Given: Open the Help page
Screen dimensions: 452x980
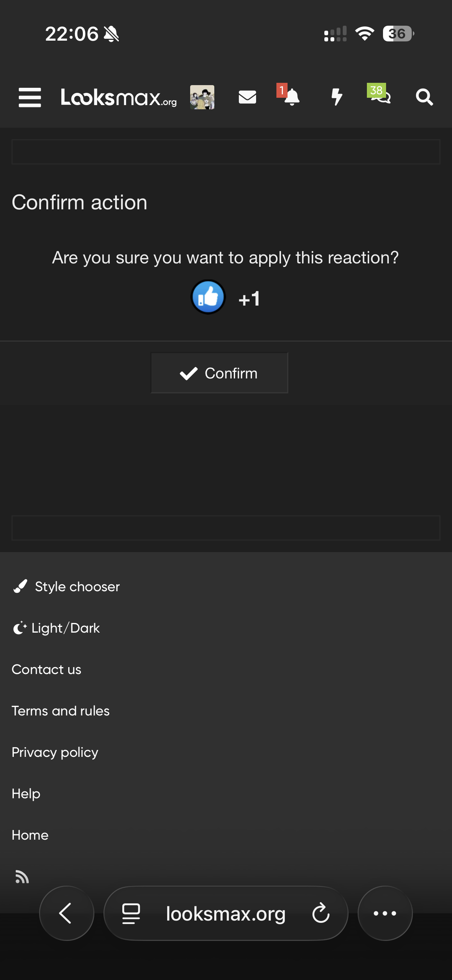Looking at the screenshot, I should tap(26, 794).
